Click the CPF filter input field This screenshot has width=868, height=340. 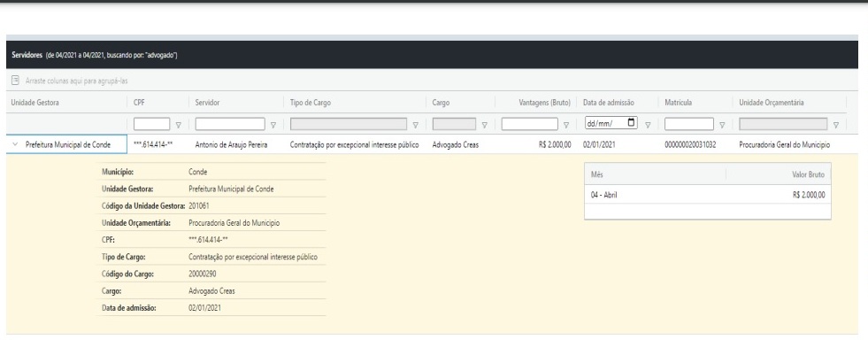[x=151, y=123]
